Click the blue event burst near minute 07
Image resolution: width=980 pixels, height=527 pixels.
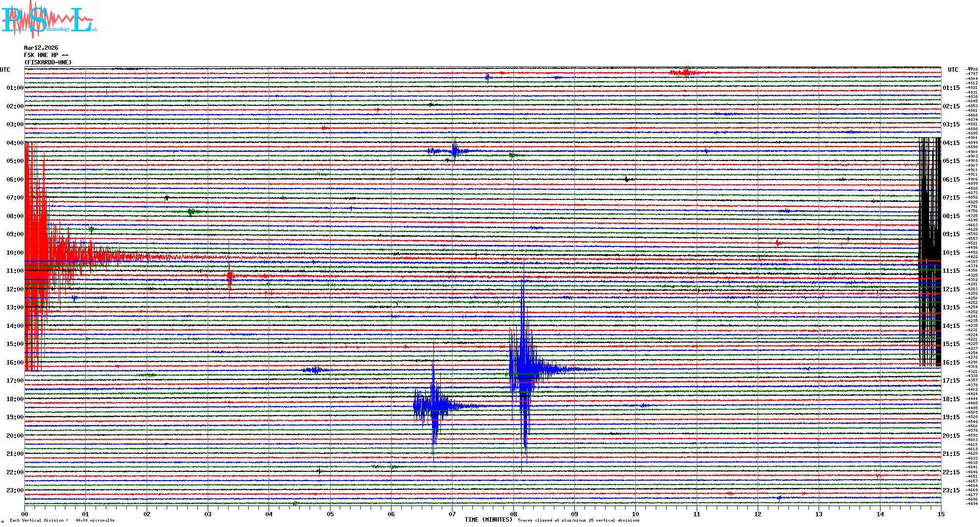pos(433,405)
